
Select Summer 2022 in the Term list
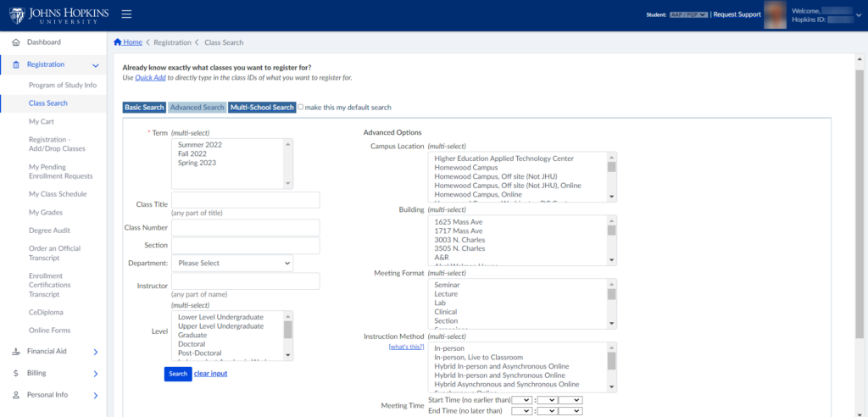coord(200,145)
